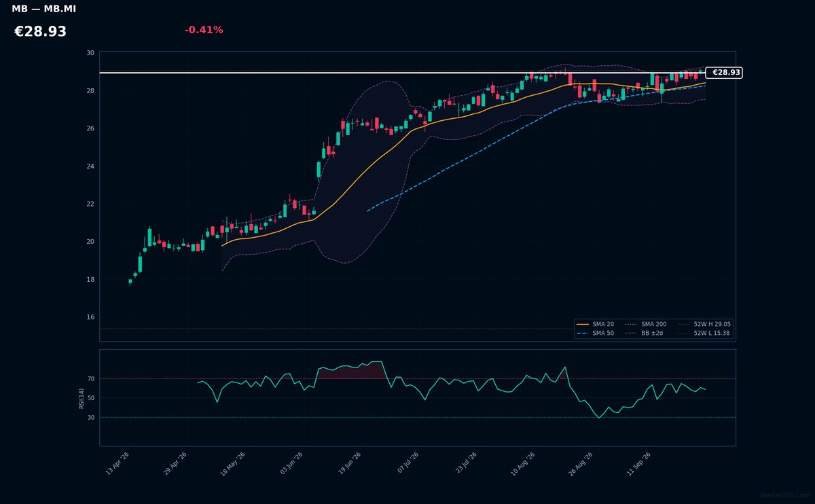Select the -0.41% daily change value
815x504 pixels.
[204, 30]
